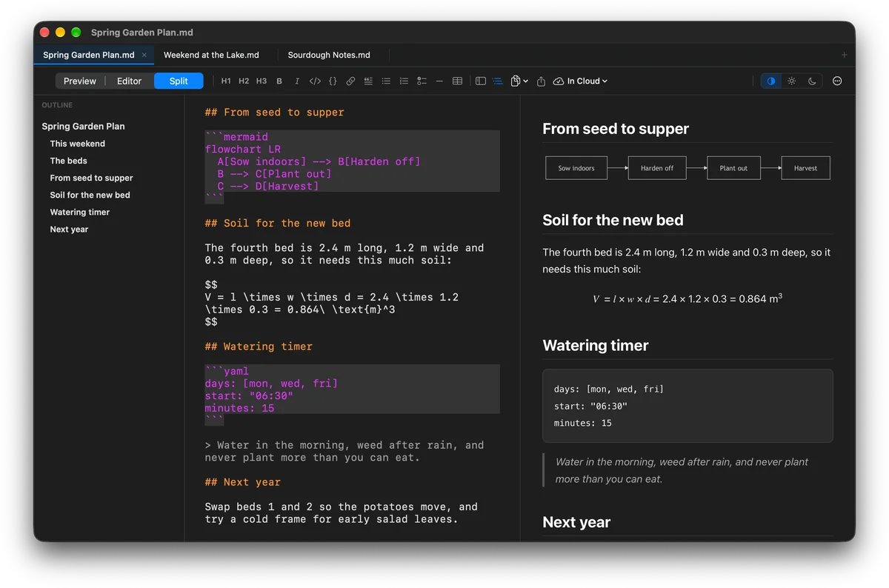
Task: Click the window title Spring Garden Plan.md
Action: tap(142, 33)
